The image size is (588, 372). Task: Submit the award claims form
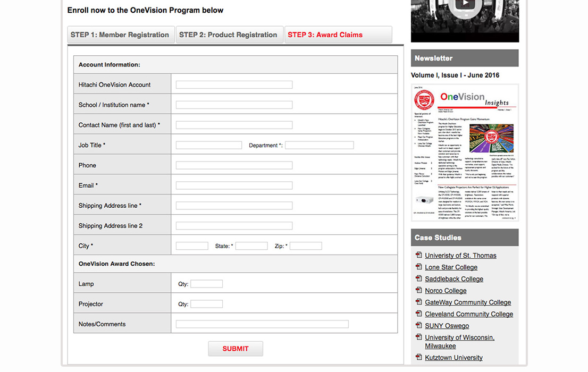coord(236,349)
